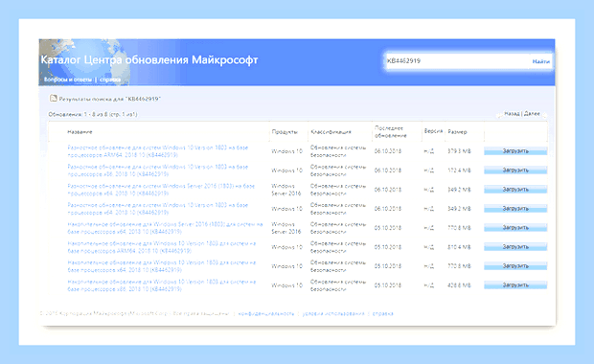The image size is (594, 364).
Task: Open Разностное обновление Windows 10 Version 1803 x64 link
Action: pos(158,209)
